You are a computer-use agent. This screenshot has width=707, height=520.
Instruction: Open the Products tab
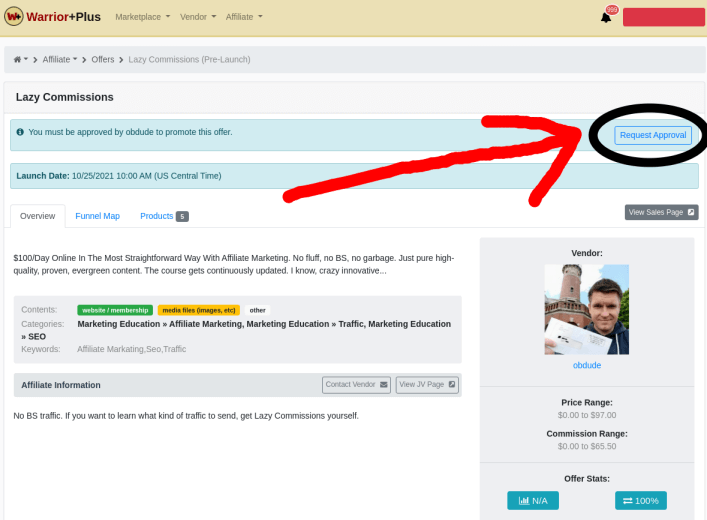(163, 216)
